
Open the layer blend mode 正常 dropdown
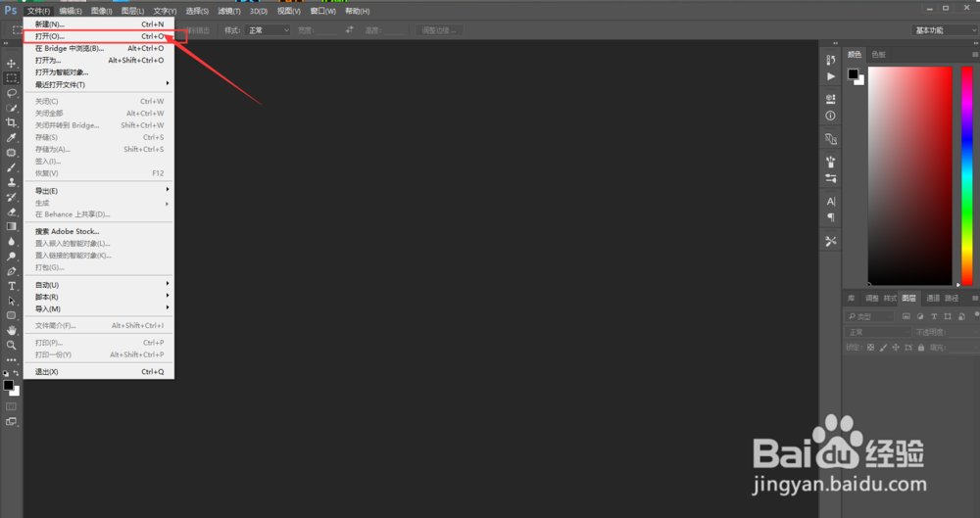[x=877, y=332]
